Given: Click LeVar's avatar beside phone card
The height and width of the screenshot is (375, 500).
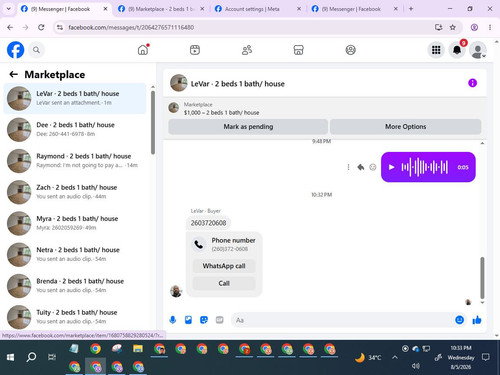Looking at the screenshot, I should tap(176, 291).
